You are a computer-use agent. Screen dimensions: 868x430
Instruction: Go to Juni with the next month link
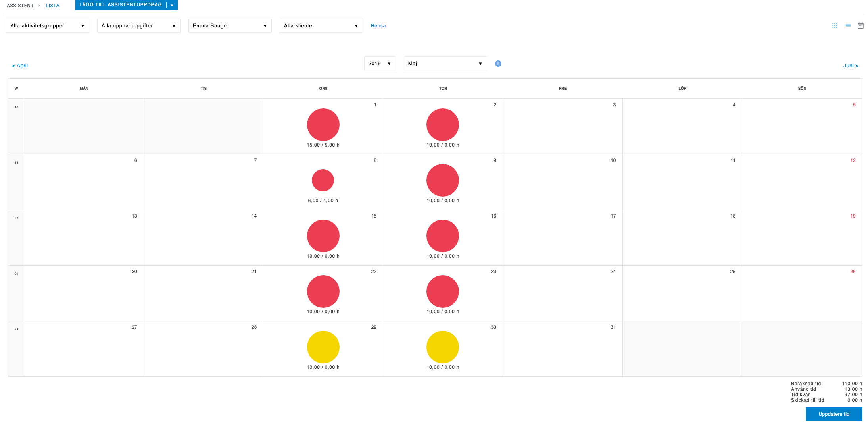coord(851,66)
